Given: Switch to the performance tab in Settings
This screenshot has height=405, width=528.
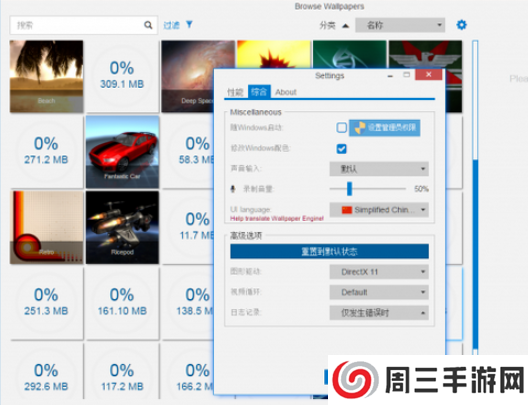Looking at the screenshot, I should pos(235,92).
